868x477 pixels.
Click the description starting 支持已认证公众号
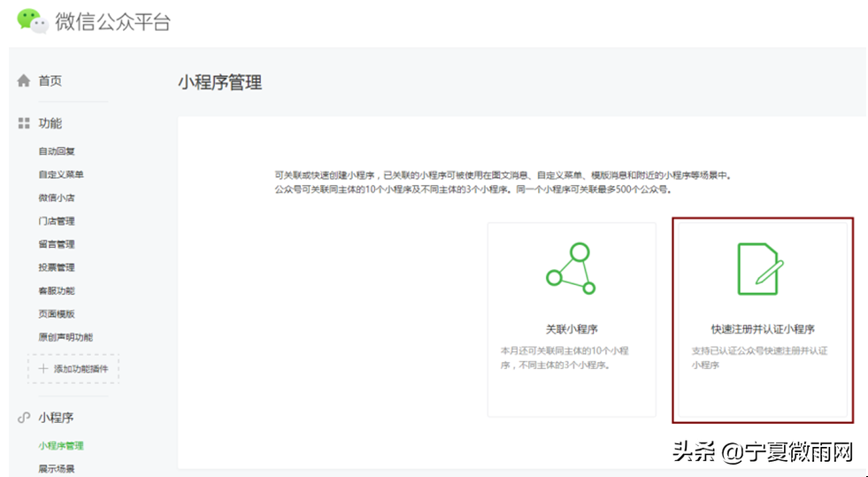click(759, 358)
